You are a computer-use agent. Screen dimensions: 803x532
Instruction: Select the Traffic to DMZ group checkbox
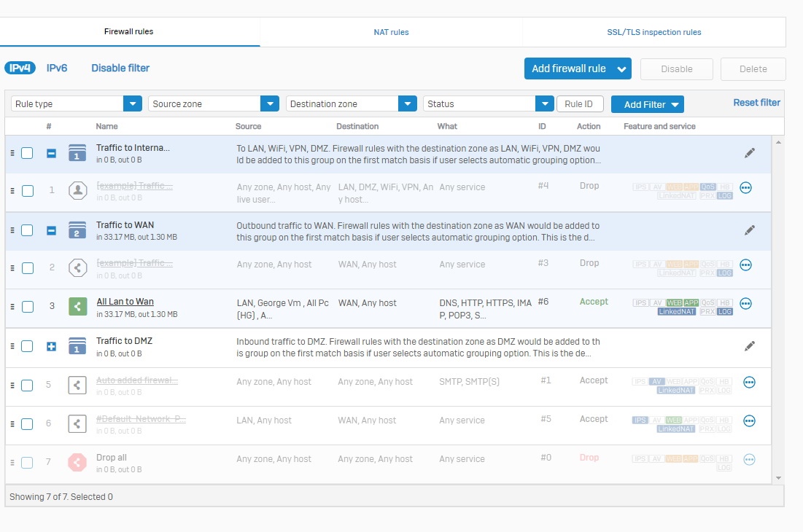click(27, 346)
